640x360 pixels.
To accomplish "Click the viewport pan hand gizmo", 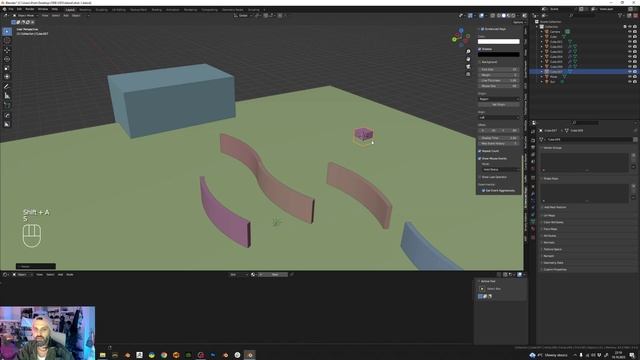I will pyautogui.click(x=468, y=59).
